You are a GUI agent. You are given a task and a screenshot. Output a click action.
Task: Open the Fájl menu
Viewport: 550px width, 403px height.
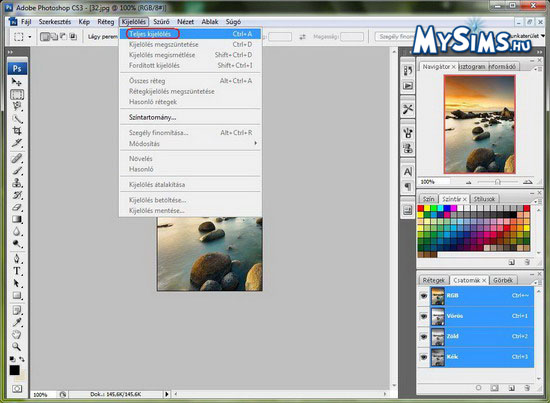(26, 22)
